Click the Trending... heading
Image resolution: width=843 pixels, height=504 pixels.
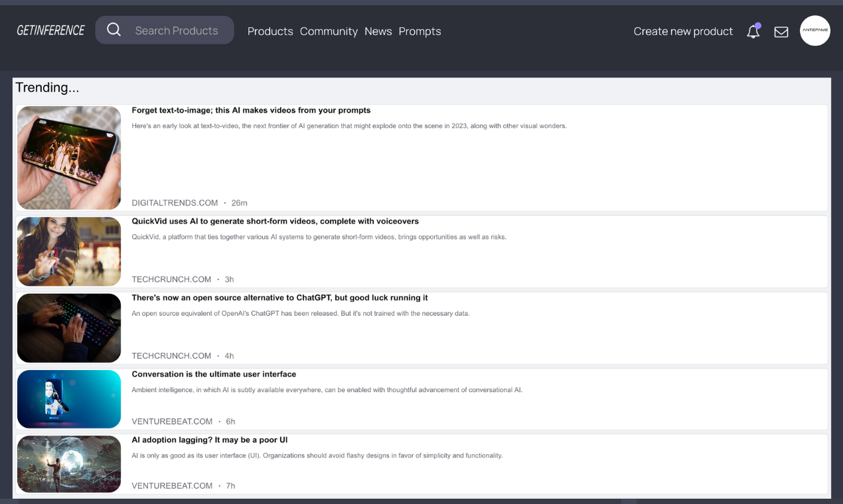tap(47, 88)
